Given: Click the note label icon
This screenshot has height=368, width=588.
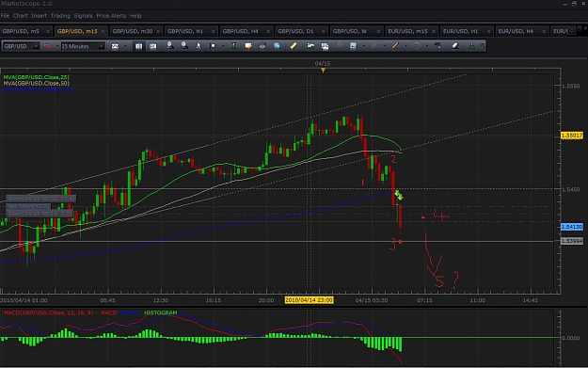Looking at the screenshot, I should (x=247, y=46).
